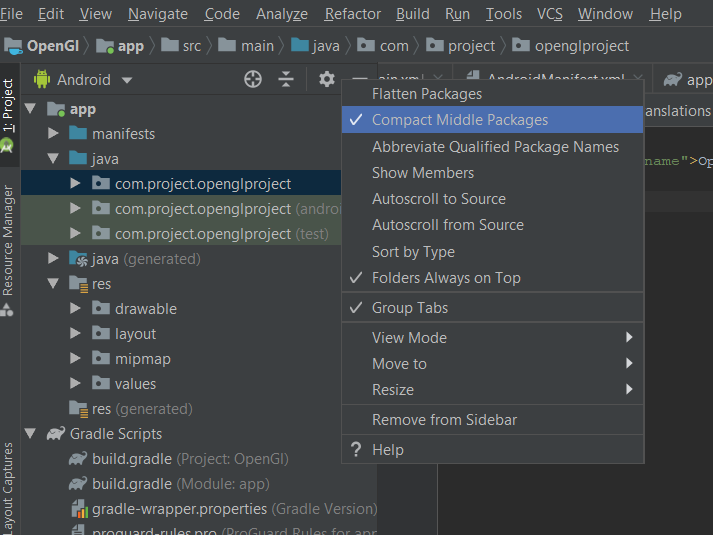Open the 1: Project side tool window
The width and height of the screenshot is (713, 535).
tap(8, 105)
